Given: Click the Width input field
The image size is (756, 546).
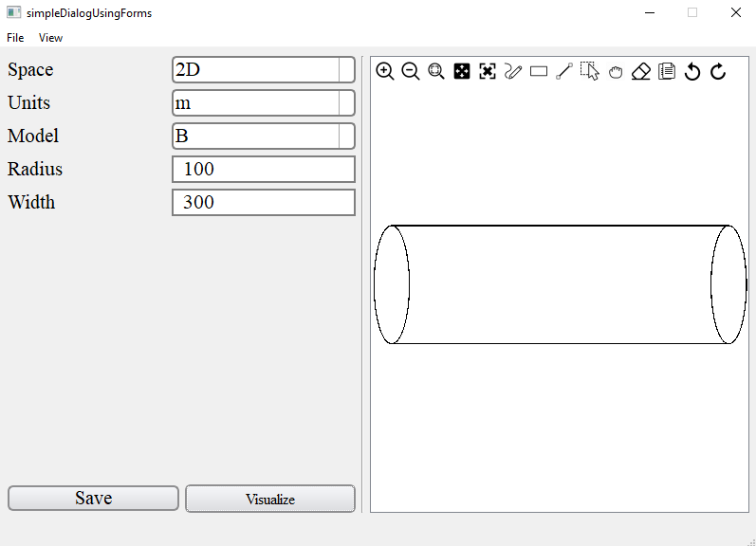Looking at the screenshot, I should (264, 203).
